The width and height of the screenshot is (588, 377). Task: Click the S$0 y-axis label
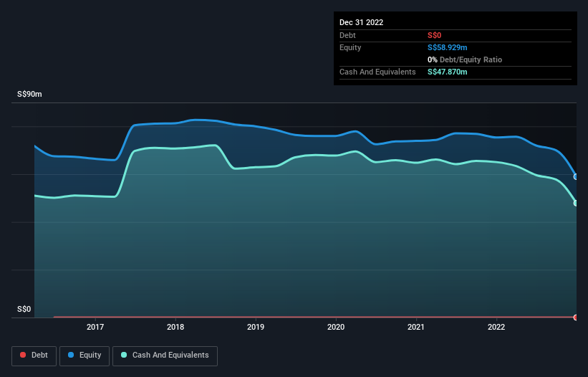tap(24, 309)
